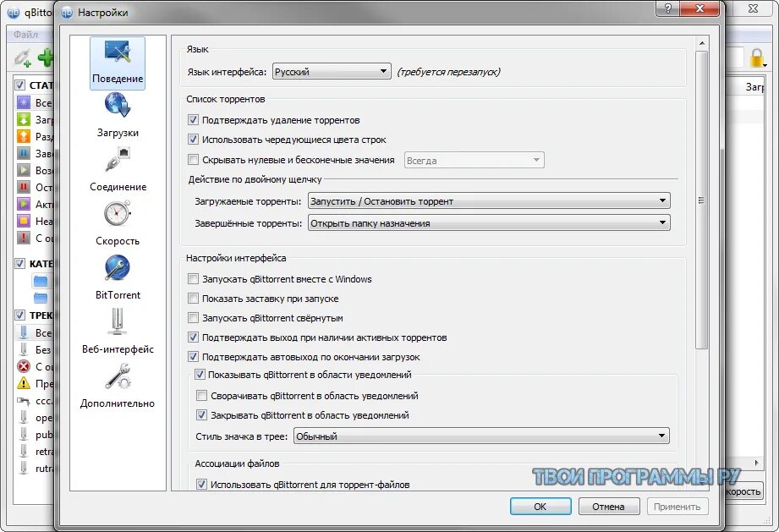Open the Скорость settings section

pyautogui.click(x=118, y=224)
